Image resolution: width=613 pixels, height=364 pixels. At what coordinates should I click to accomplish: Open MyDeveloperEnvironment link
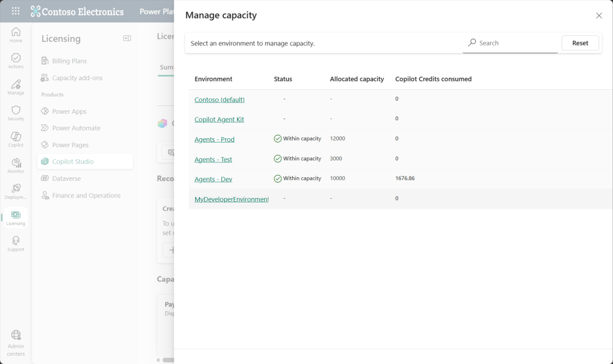[x=232, y=199]
